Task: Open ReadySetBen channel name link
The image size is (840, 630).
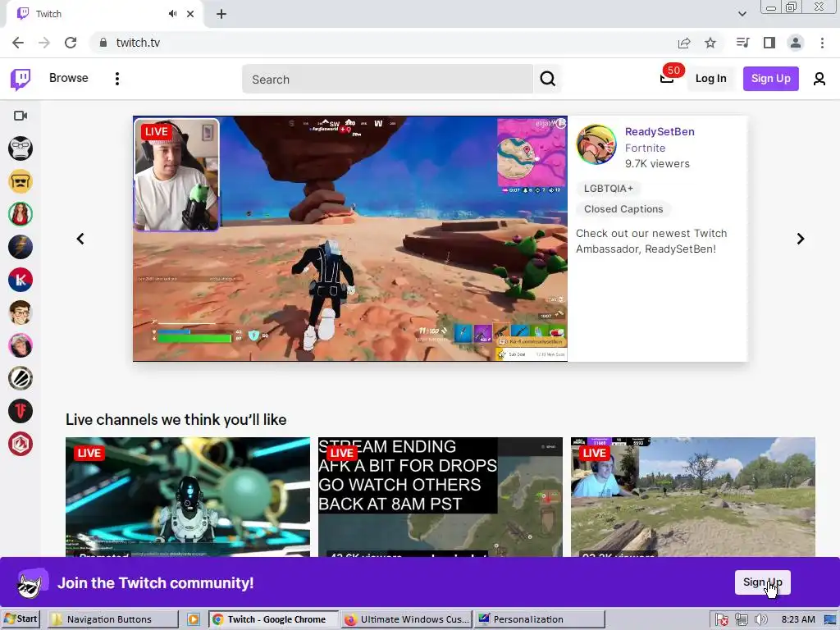Action: pyautogui.click(x=660, y=132)
